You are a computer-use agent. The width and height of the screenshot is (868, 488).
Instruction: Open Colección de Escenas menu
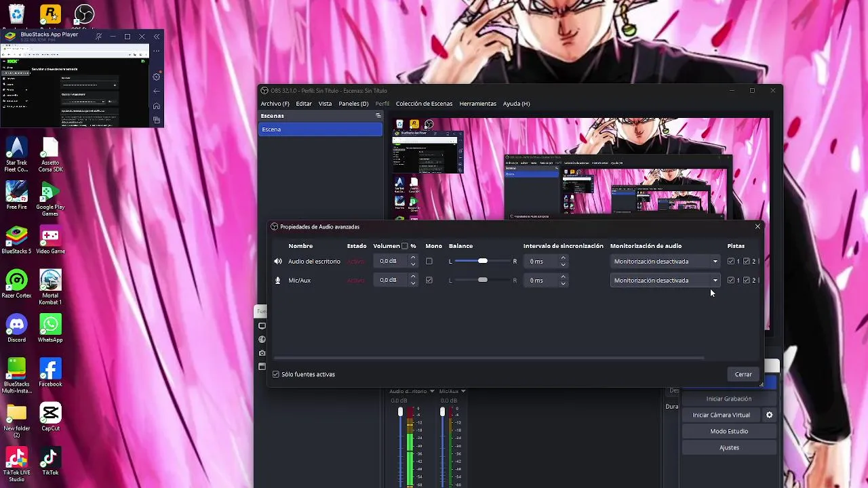tap(424, 104)
